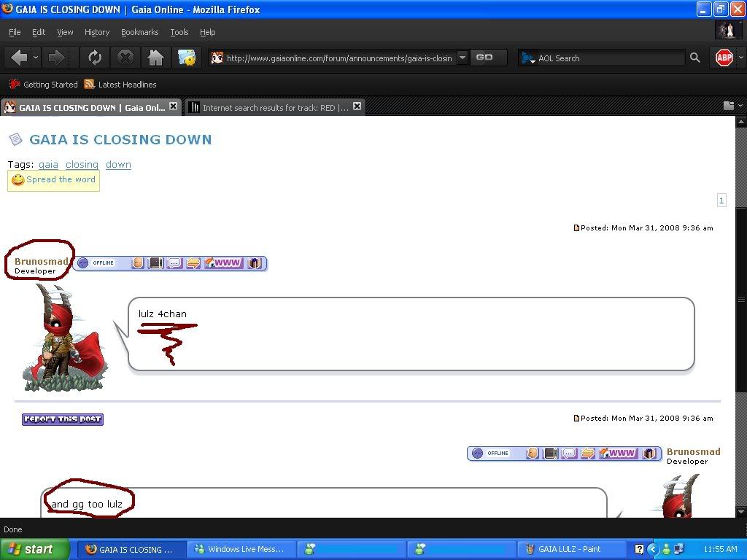This screenshot has width=747, height=560.
Task: Click the browser Reload button
Action: (x=95, y=58)
